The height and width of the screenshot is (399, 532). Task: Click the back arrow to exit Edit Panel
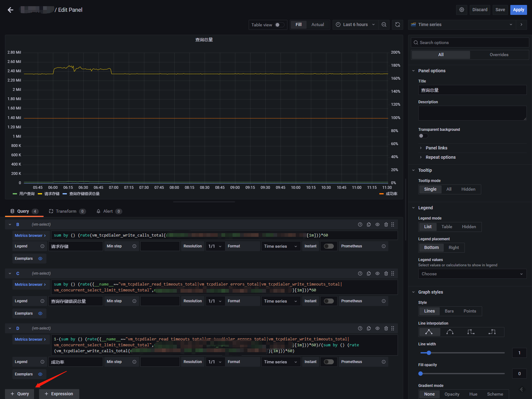pyautogui.click(x=11, y=10)
